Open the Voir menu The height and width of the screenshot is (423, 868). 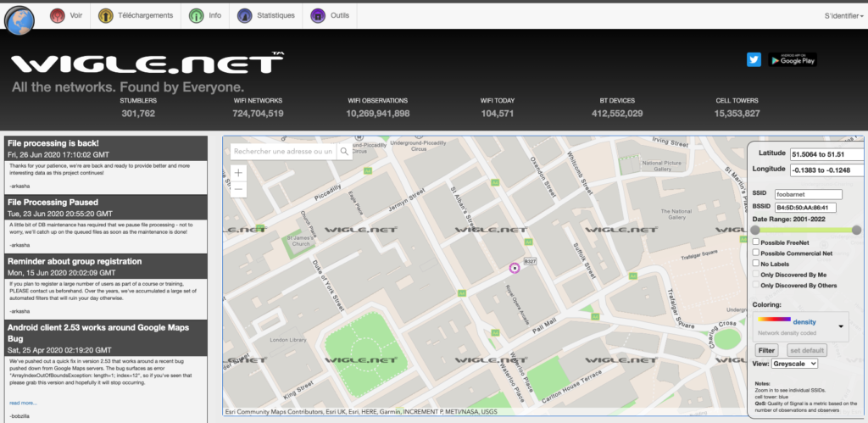(66, 15)
